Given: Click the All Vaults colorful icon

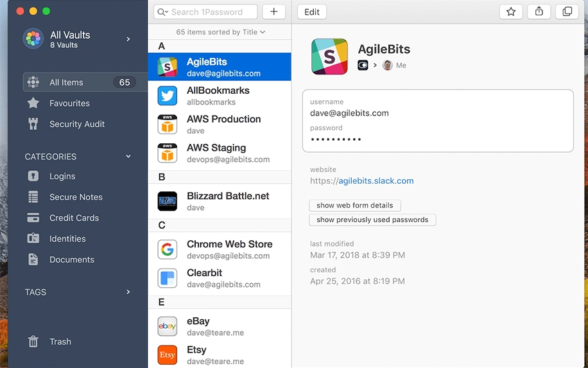Looking at the screenshot, I should click(x=33, y=39).
